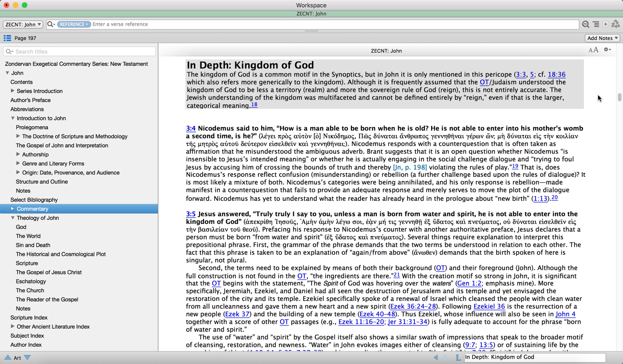Click the AA text size icon
The width and height of the screenshot is (623, 364).
point(593,50)
